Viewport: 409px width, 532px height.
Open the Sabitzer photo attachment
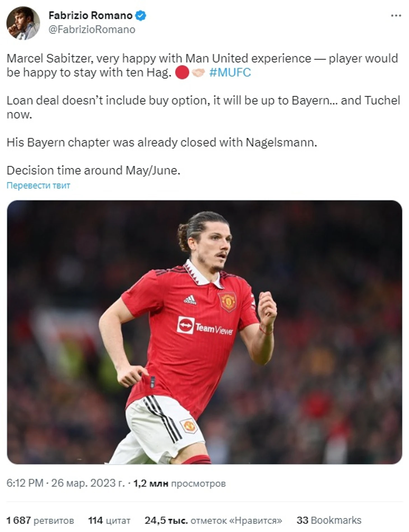[x=204, y=332]
